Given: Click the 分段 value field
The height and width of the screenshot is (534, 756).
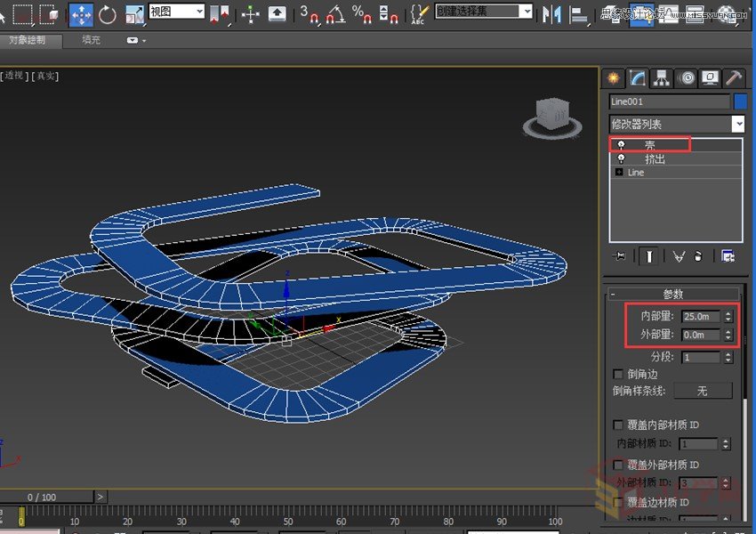Looking at the screenshot, I should coord(701,358).
